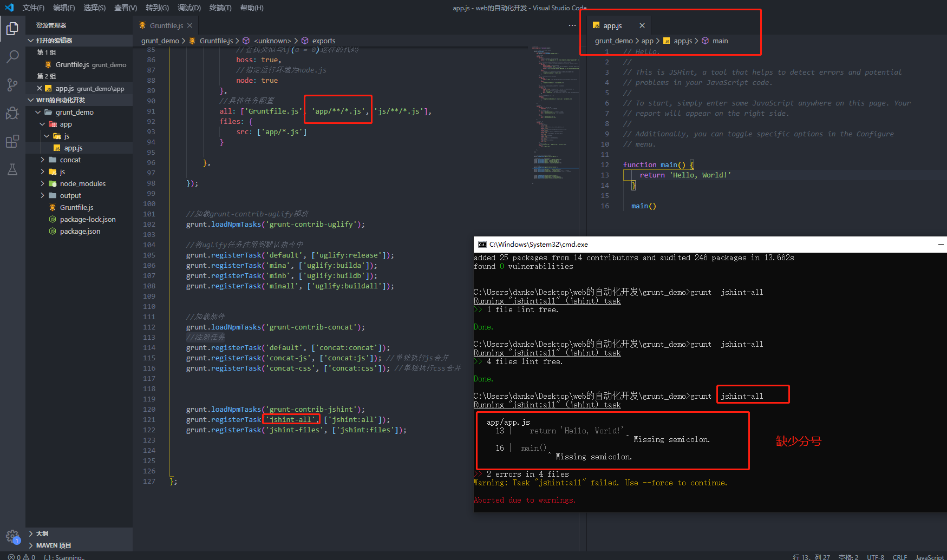Change the CRLF line ending setting
Viewport: 947px width, 560px height.
coord(900,557)
